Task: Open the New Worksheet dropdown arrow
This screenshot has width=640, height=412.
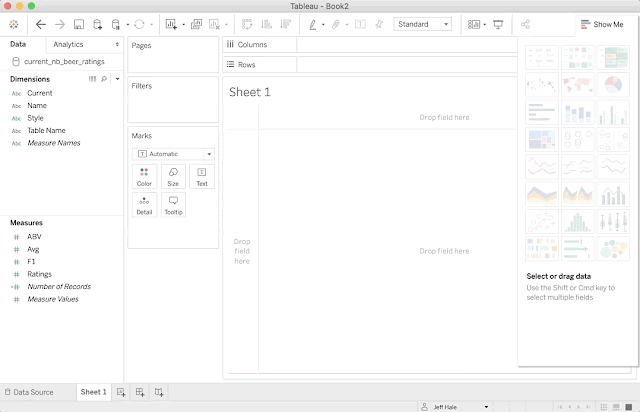Action: click(183, 25)
